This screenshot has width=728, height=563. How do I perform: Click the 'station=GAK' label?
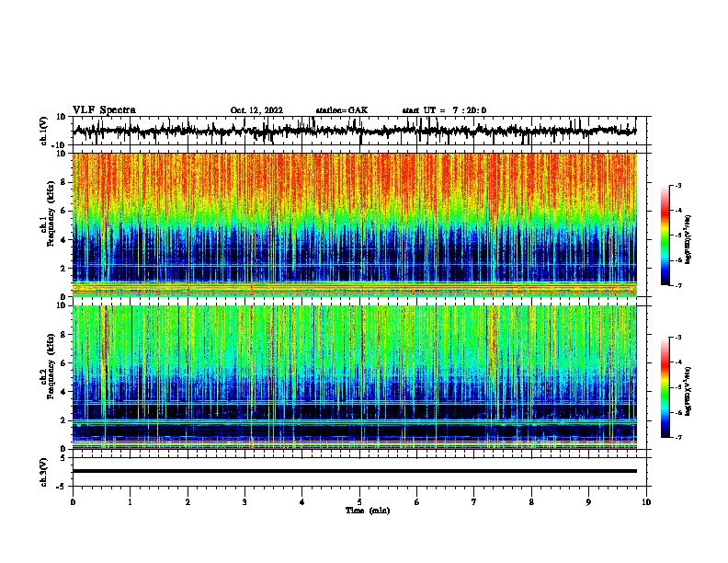pos(342,110)
